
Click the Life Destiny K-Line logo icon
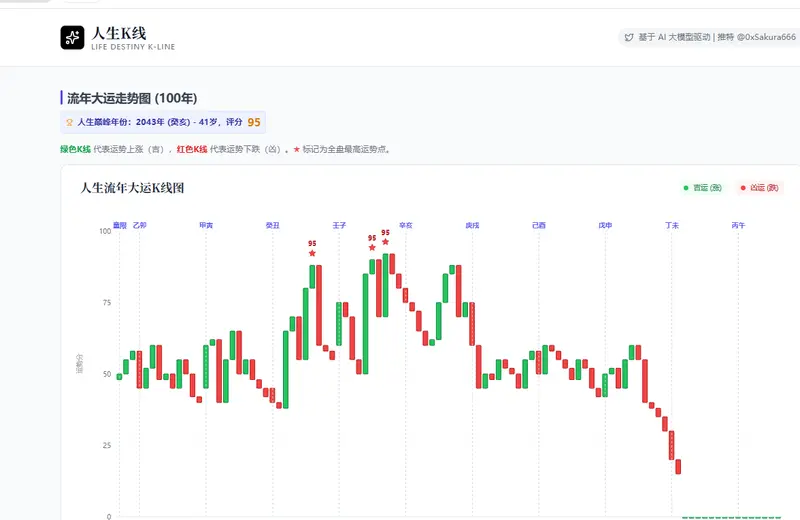(72, 38)
